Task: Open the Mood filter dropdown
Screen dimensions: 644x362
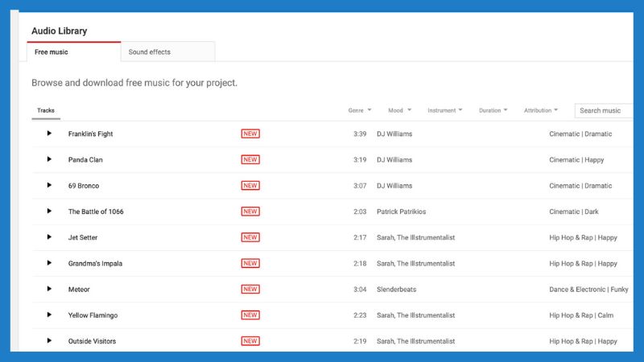Action: [399, 110]
